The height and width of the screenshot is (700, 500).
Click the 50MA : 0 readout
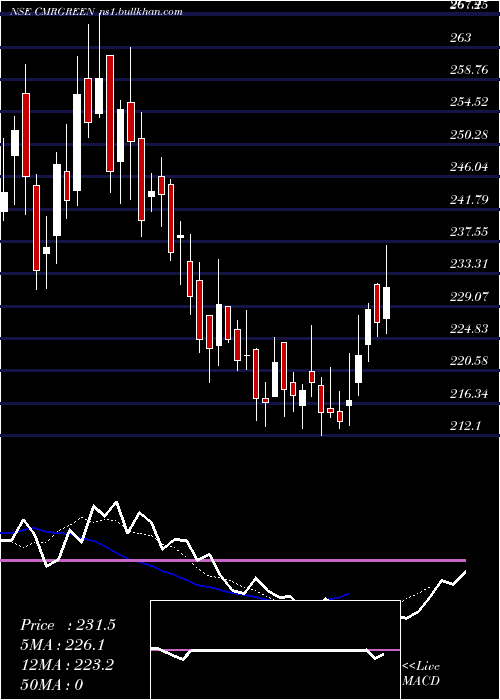click(51, 684)
